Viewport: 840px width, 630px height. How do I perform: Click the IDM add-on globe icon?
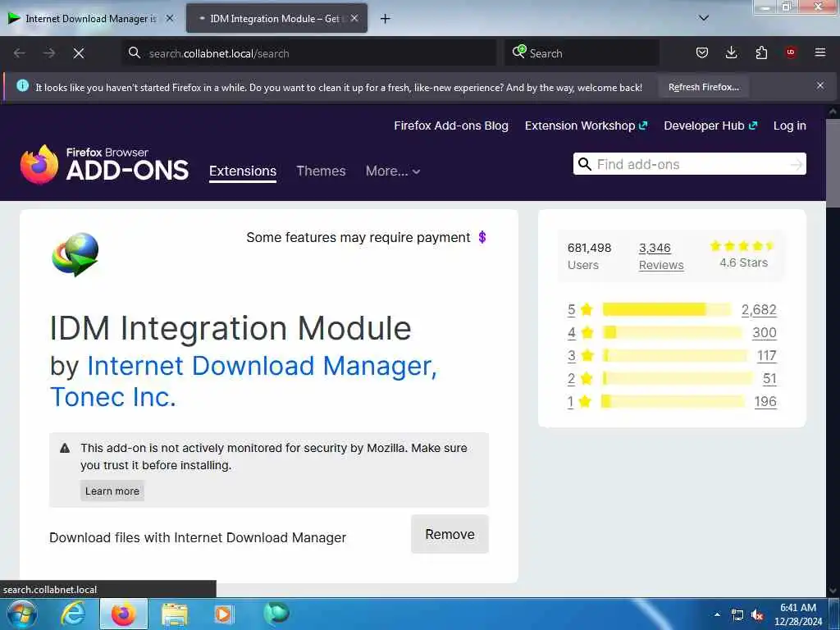tap(75, 254)
